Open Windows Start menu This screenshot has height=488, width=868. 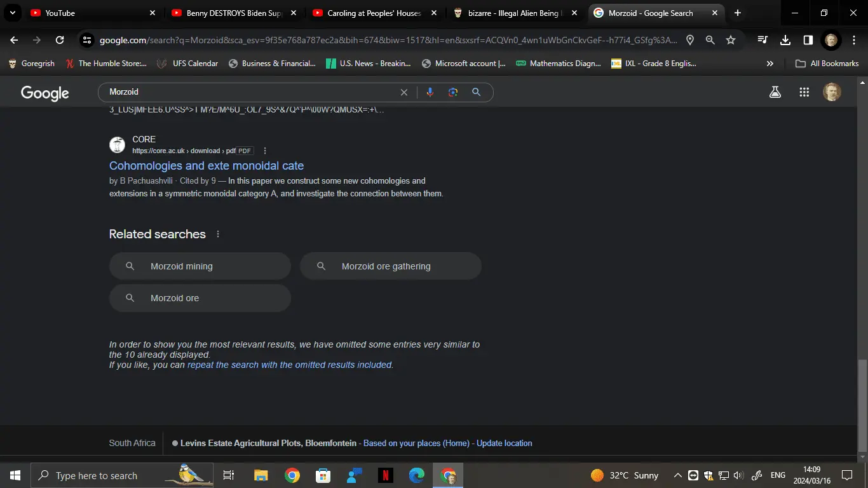tap(15, 475)
